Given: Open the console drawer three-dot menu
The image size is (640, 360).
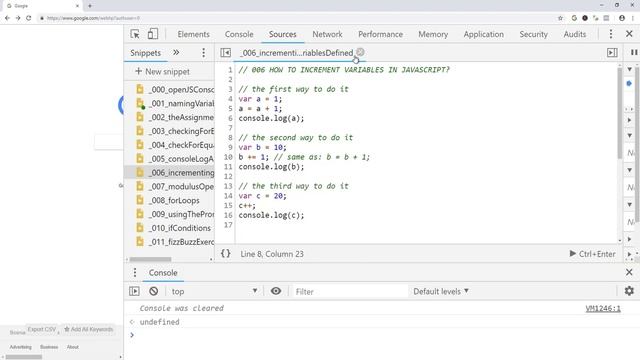Looking at the screenshot, I should click(x=135, y=272).
